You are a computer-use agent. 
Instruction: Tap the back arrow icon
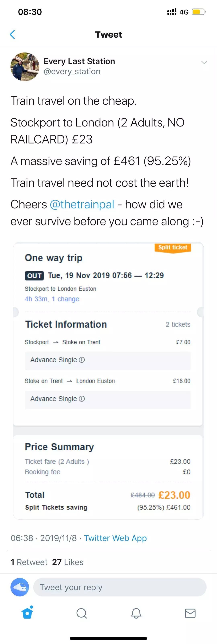(12, 34)
